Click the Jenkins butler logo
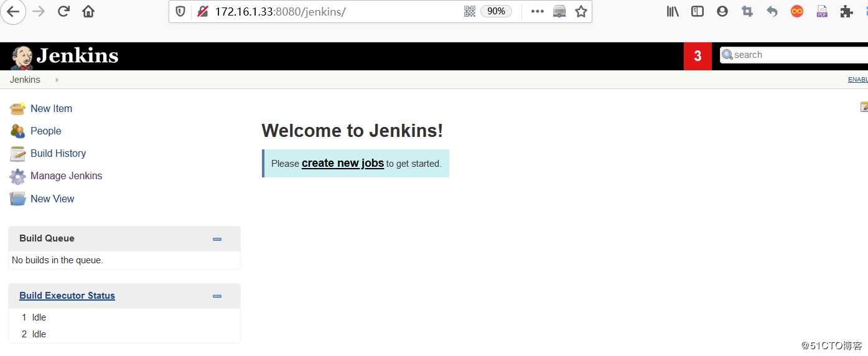Screen dimensions: 868x356 click(22, 57)
